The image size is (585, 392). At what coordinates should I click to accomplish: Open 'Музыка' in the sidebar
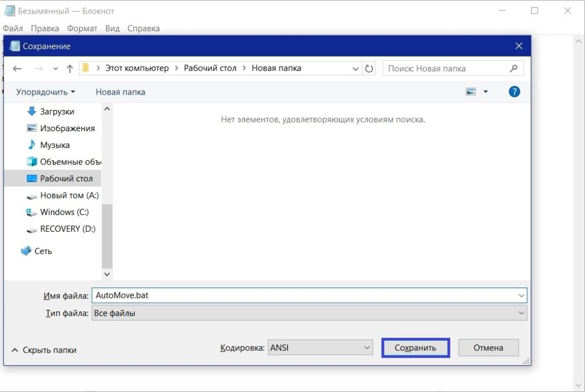(x=55, y=145)
